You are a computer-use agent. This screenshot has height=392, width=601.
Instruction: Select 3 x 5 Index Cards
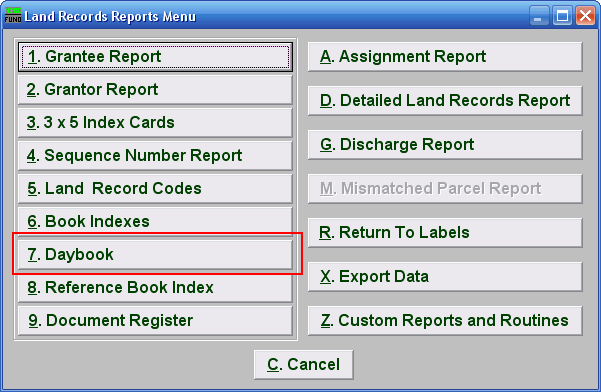tap(155, 123)
